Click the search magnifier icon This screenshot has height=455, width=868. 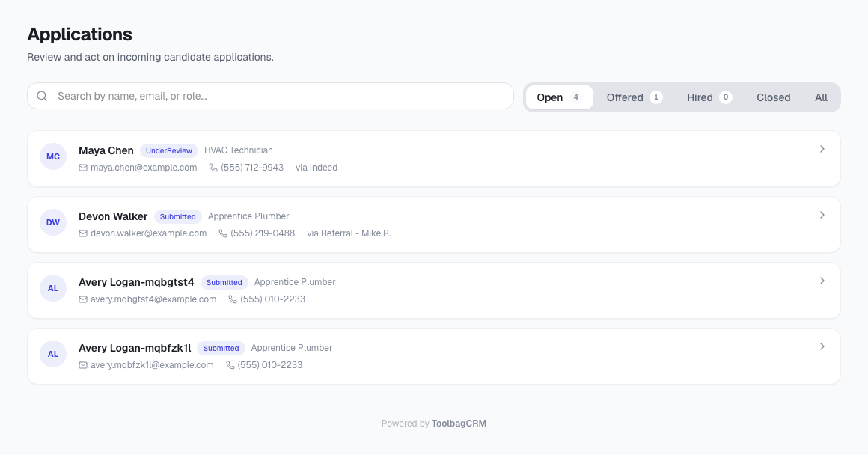click(42, 97)
